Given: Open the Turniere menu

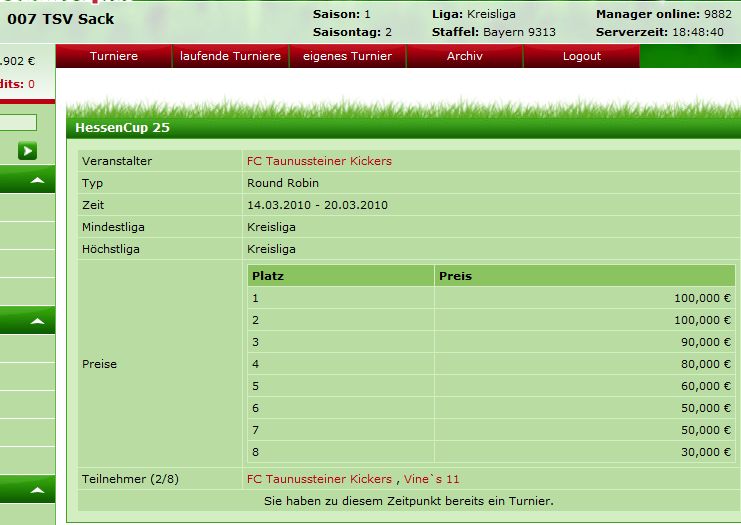Looking at the screenshot, I should (113, 57).
